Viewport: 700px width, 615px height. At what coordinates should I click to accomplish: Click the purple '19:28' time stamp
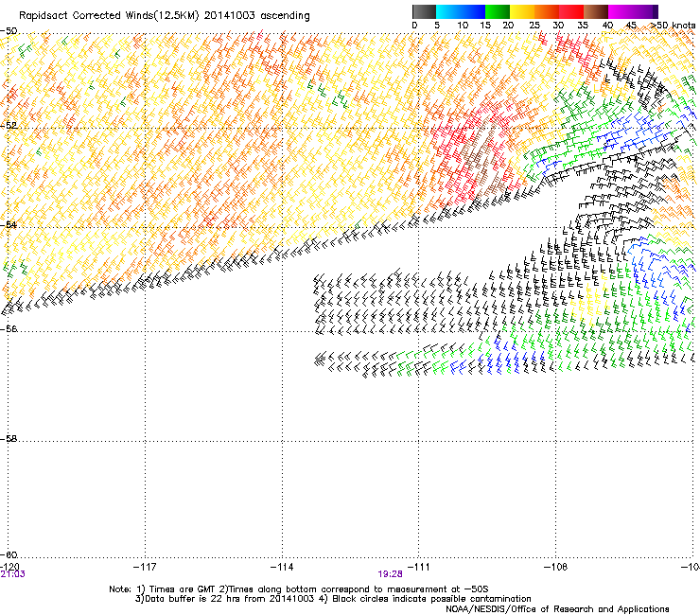[x=390, y=574]
